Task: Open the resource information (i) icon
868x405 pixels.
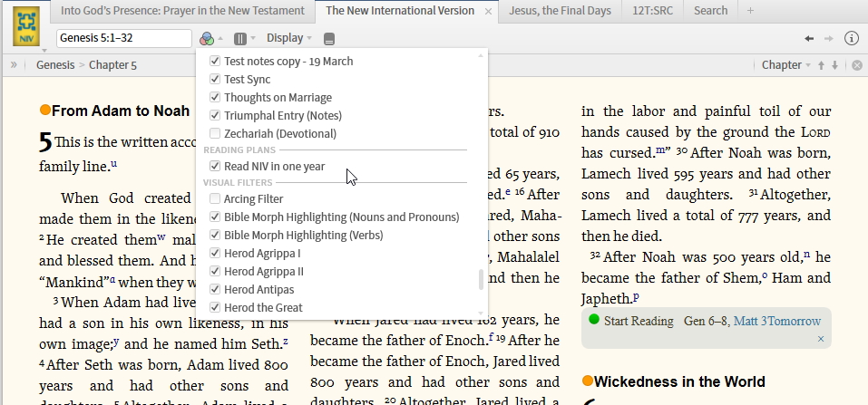Action: 851,38
